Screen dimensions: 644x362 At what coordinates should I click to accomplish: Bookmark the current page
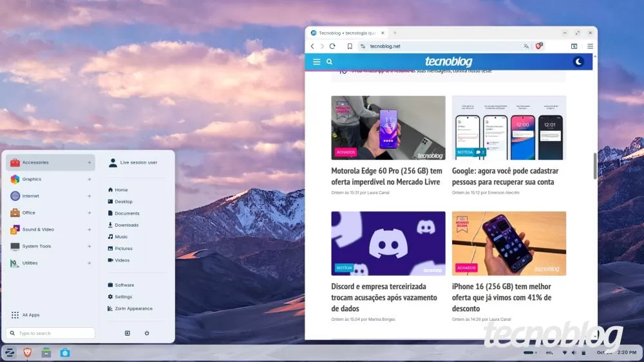350,46
